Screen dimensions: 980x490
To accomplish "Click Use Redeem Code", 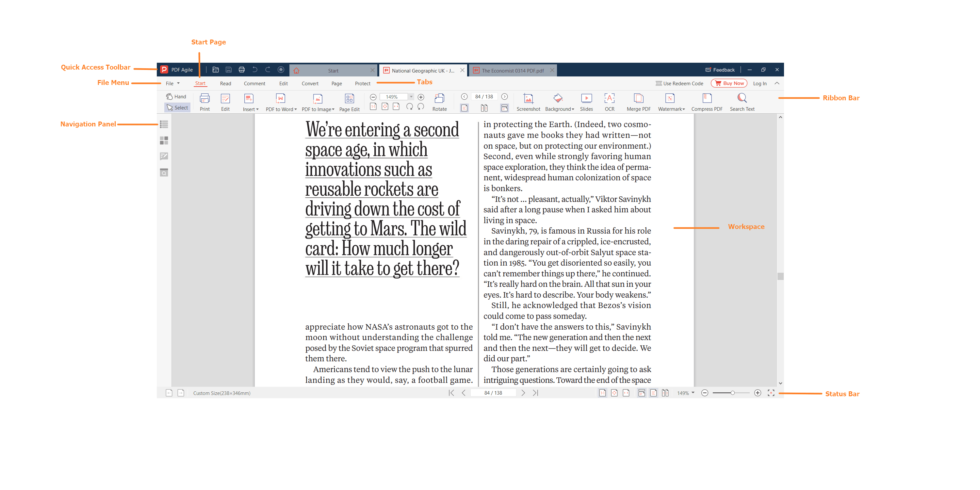I will click(x=679, y=84).
